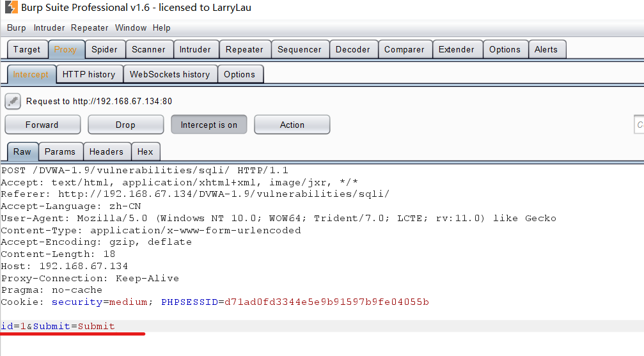Click the id=1&Submit=Submit body line
The image size is (644, 356).
(58, 326)
